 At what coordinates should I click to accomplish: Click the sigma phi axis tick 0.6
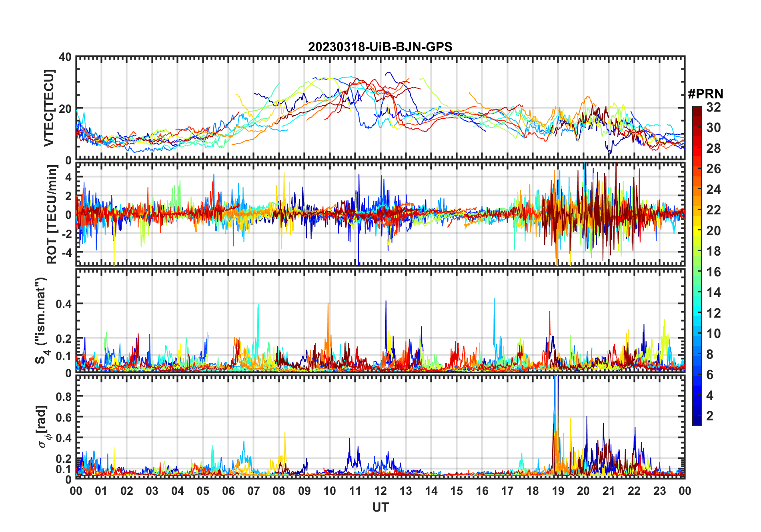tap(63, 417)
